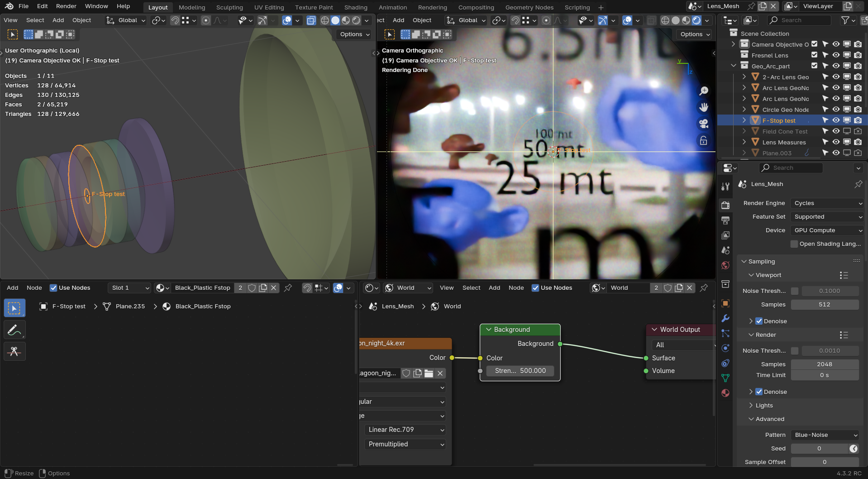
Task: Pin the Black_Plastic Fstop node tree
Action: point(288,288)
